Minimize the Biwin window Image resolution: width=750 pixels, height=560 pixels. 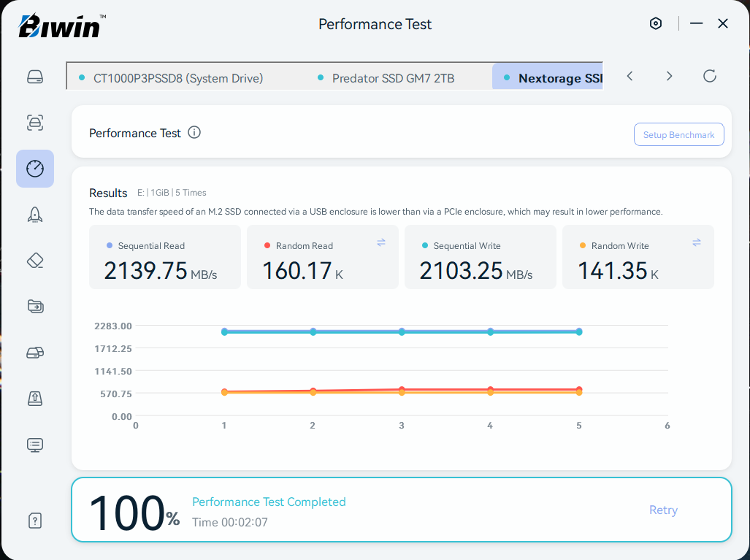(696, 23)
